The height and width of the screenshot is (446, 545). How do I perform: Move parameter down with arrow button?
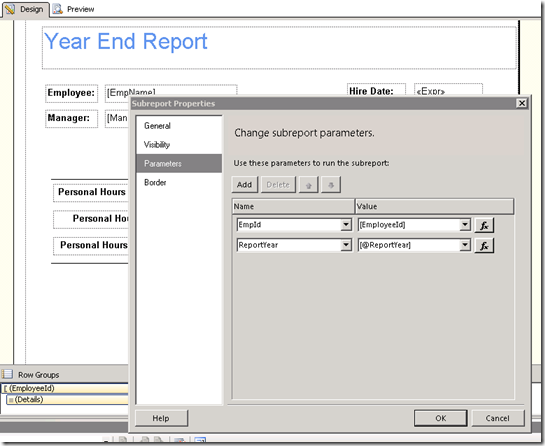coord(331,185)
